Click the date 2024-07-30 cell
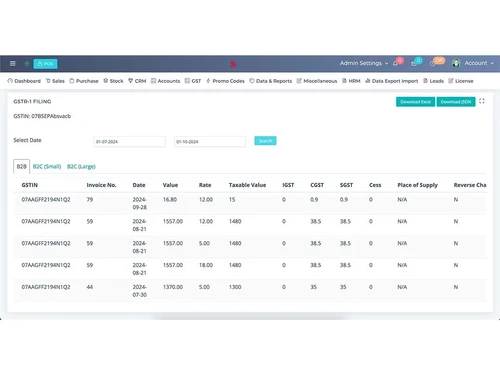 point(140,291)
